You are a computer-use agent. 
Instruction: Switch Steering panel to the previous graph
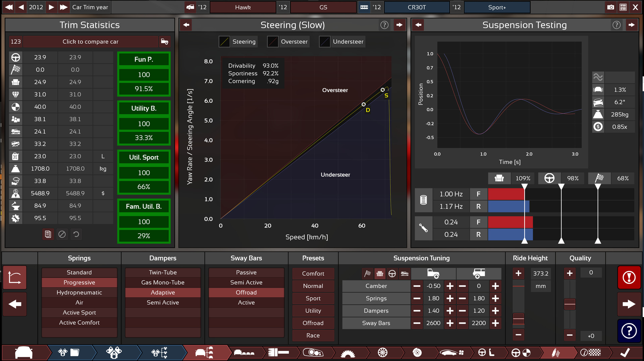186,25
